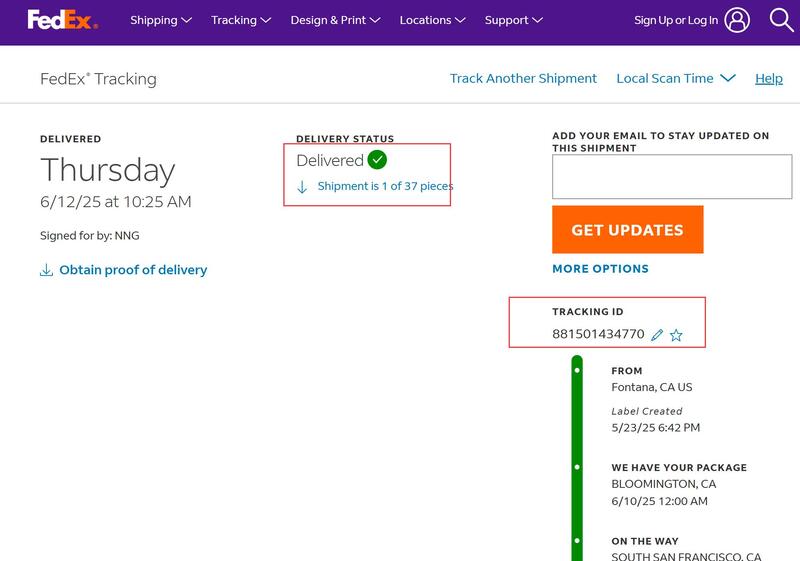Click the 'Signed for by: NNG' text
The image size is (800, 561).
point(90,236)
